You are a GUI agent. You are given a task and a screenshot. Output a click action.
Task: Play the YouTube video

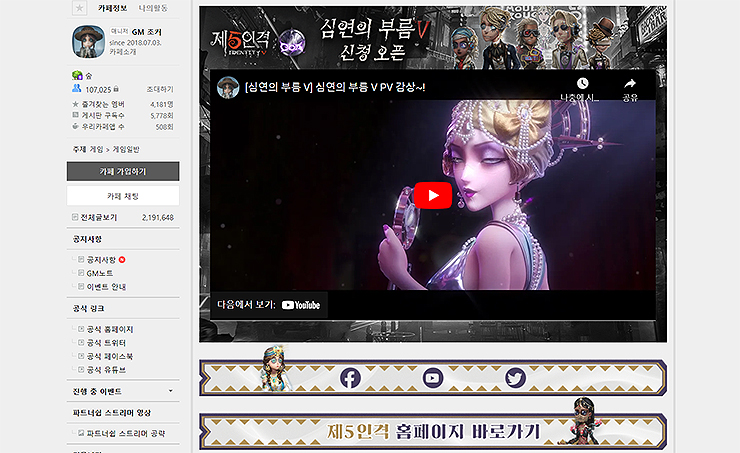(x=433, y=195)
